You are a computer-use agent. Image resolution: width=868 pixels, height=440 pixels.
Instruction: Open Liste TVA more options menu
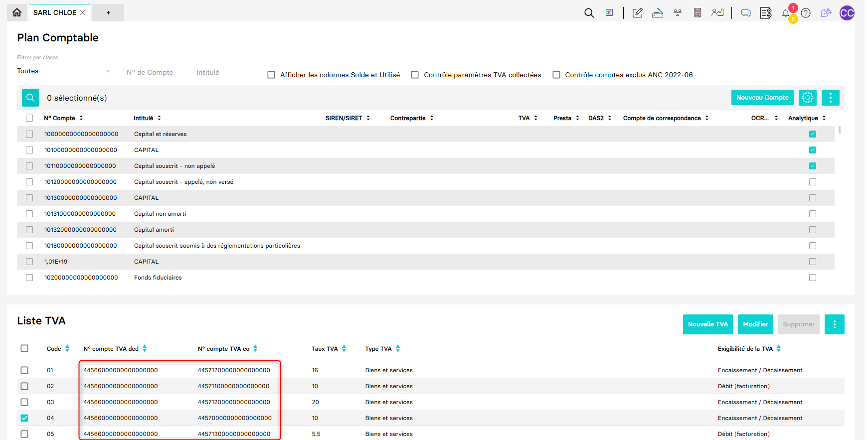click(x=834, y=324)
